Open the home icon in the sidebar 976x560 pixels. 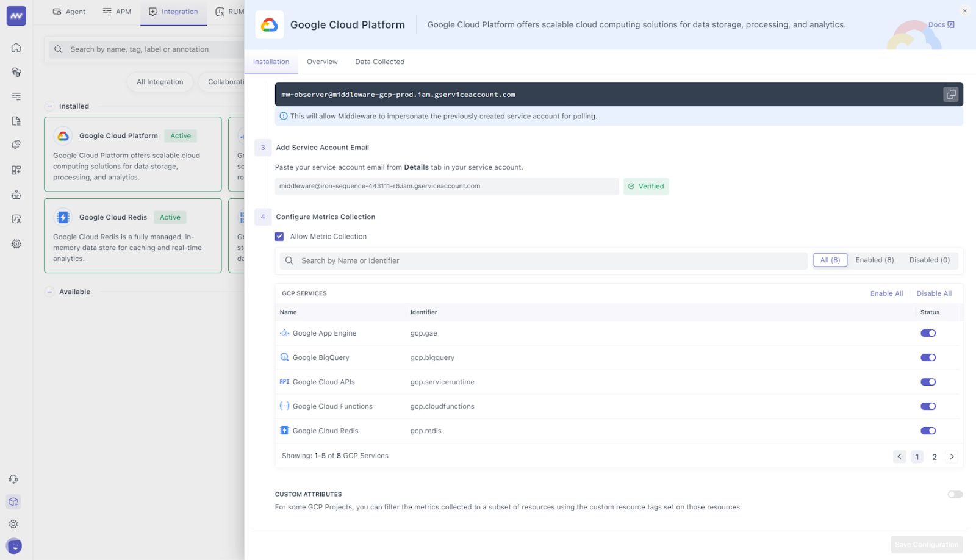point(16,48)
